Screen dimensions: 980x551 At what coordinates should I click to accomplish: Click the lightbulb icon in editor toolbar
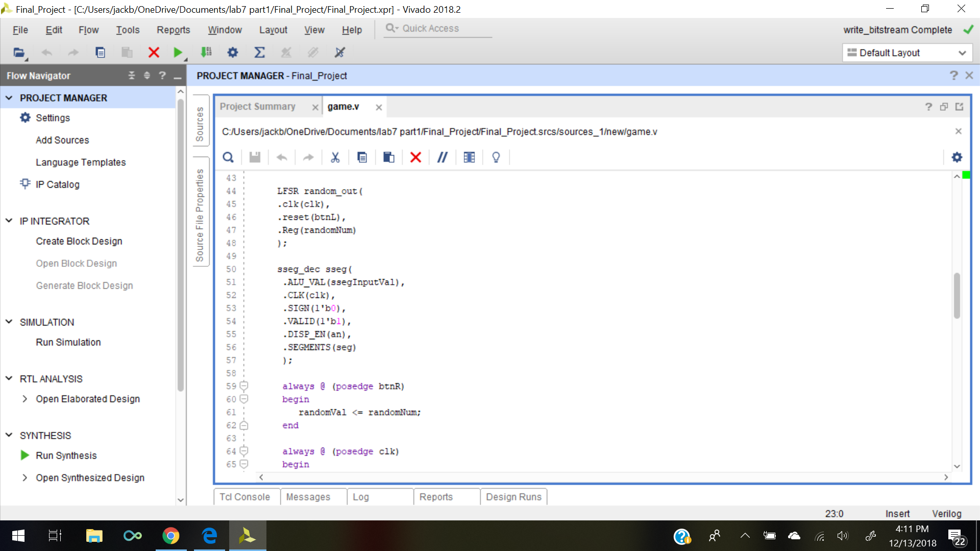(496, 157)
